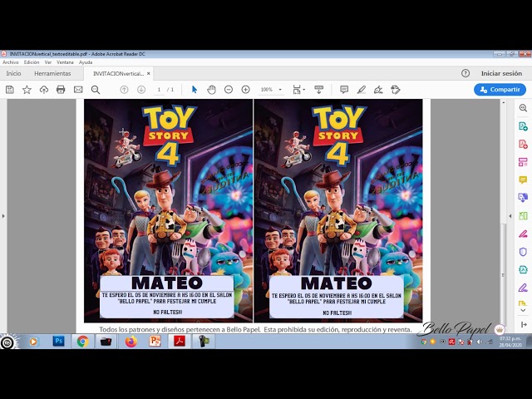The image size is (532, 399).
Task: Select the INVITACIONvertical document tab
Action: point(118,73)
